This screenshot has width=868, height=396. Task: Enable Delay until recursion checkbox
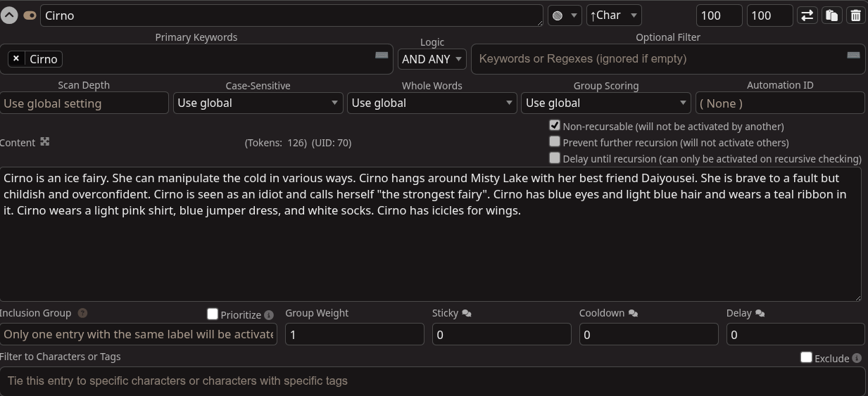pos(555,158)
